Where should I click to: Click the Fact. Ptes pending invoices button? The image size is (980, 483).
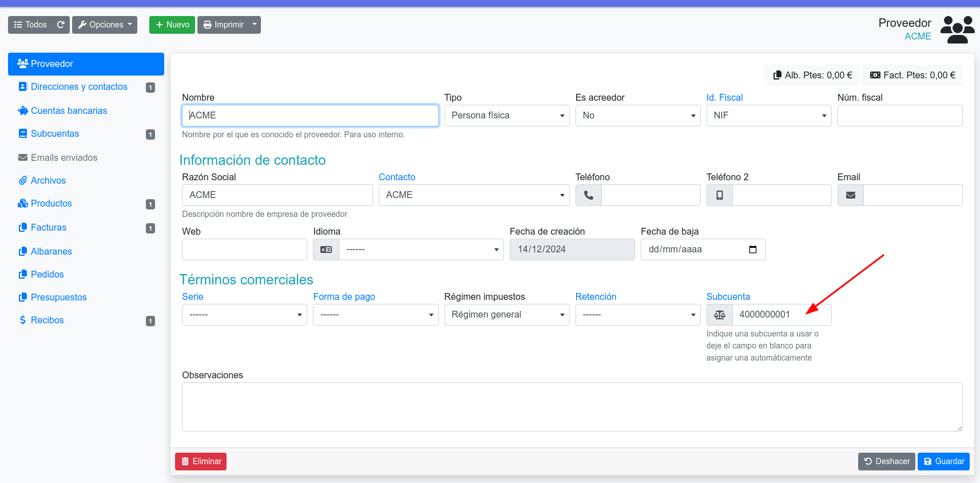(912, 76)
